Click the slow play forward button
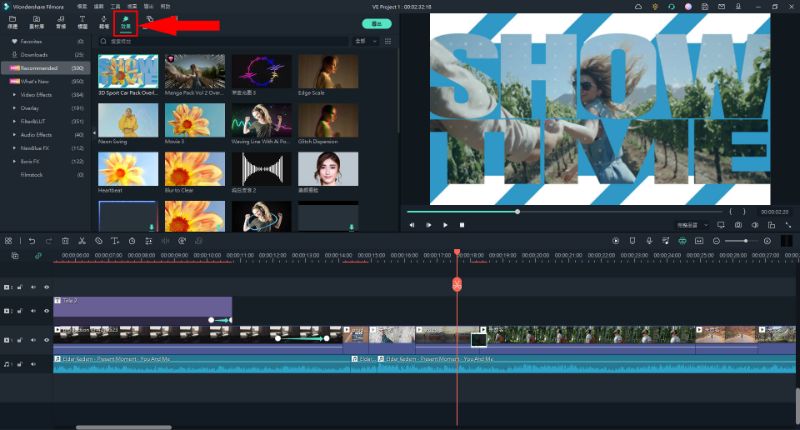The height and width of the screenshot is (430, 800). pyautogui.click(x=429, y=225)
